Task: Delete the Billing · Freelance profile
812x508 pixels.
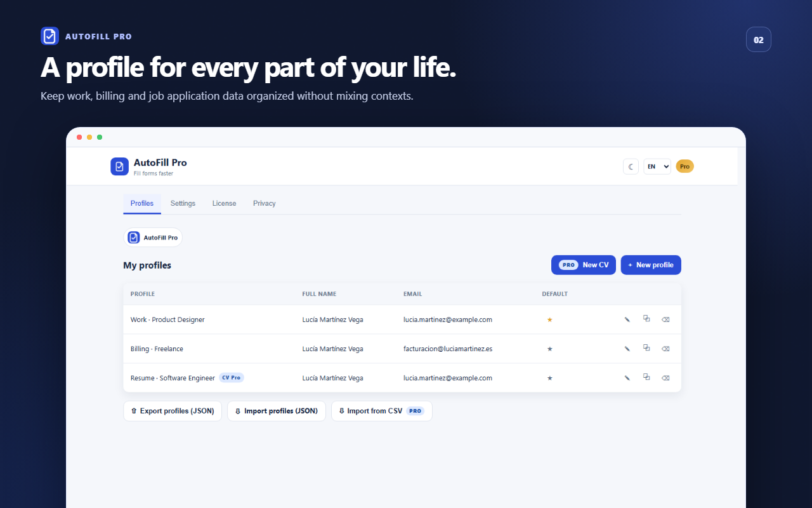Action: coord(665,349)
